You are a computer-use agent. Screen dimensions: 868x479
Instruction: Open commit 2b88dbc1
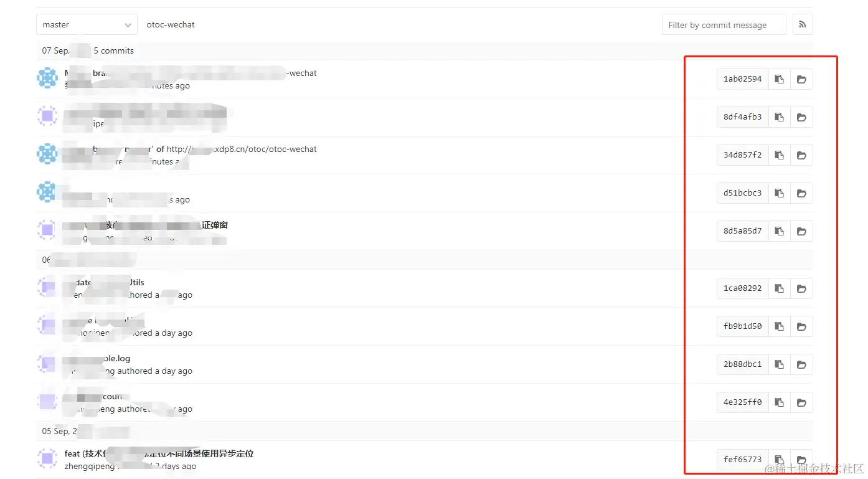click(742, 364)
